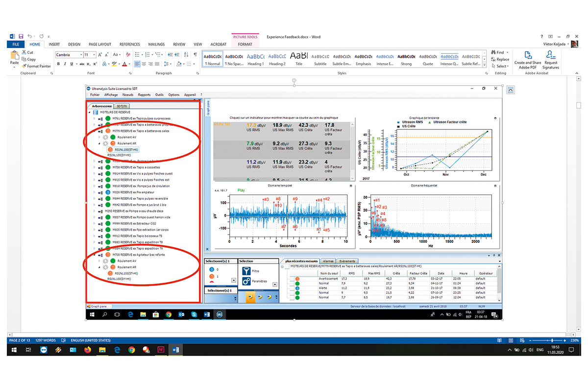Open Ribbon Display Options icon

click(550, 36)
